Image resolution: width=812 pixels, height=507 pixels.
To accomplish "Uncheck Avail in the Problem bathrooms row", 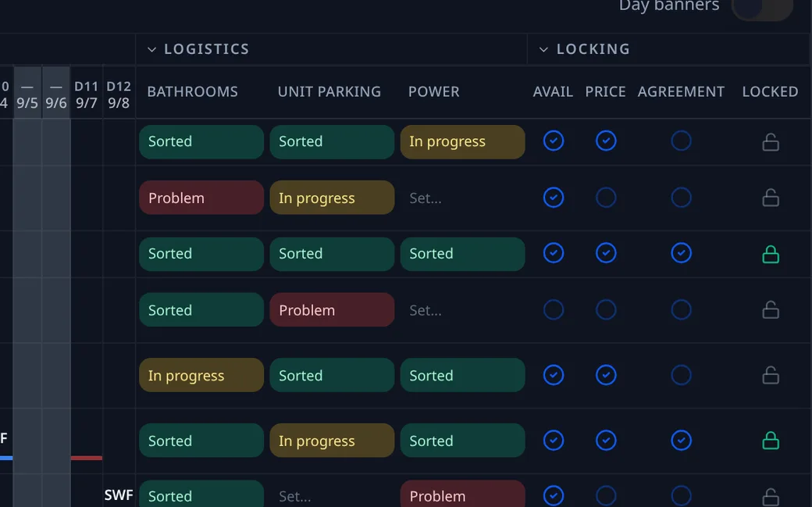I will [x=554, y=198].
